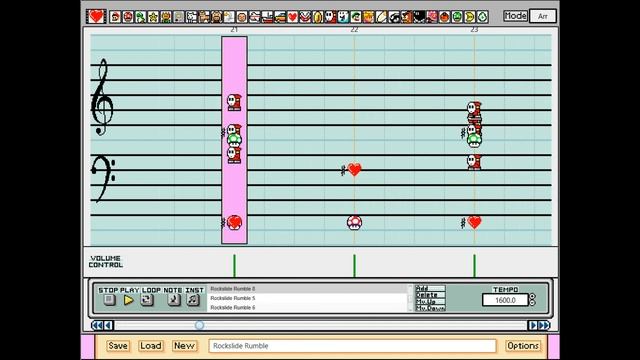Image resolution: width=640 pixels, height=360 pixels.
Task: Select the Boat instrument icon
Action: pos(267,17)
